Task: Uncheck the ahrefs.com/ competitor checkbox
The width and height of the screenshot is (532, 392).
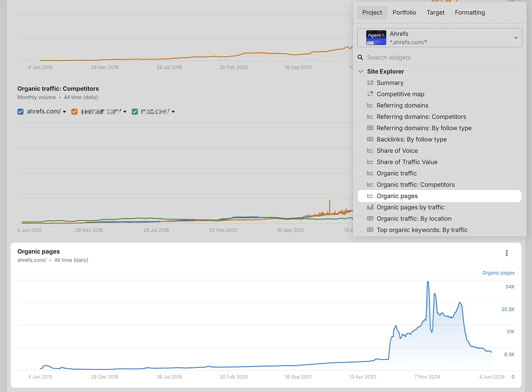Action: [20, 112]
